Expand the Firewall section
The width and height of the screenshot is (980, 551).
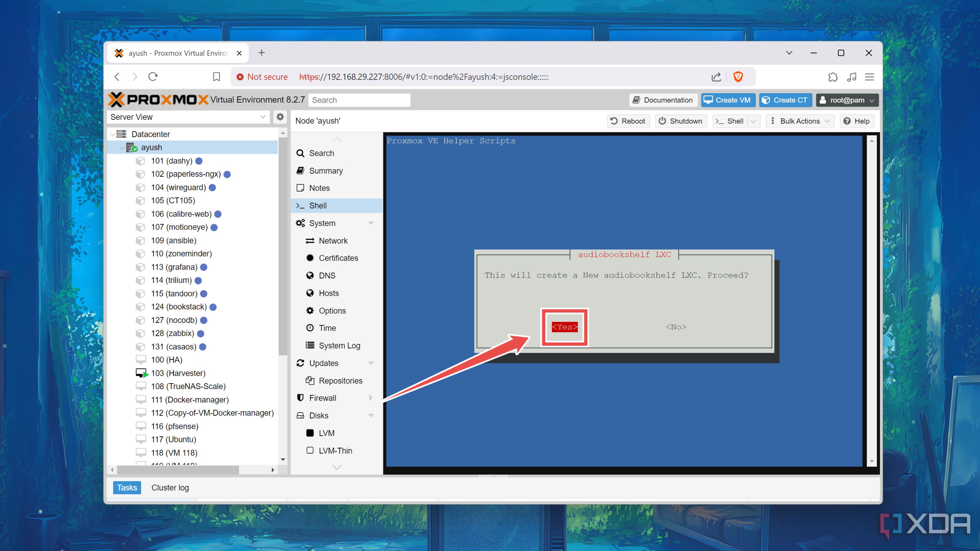371,398
